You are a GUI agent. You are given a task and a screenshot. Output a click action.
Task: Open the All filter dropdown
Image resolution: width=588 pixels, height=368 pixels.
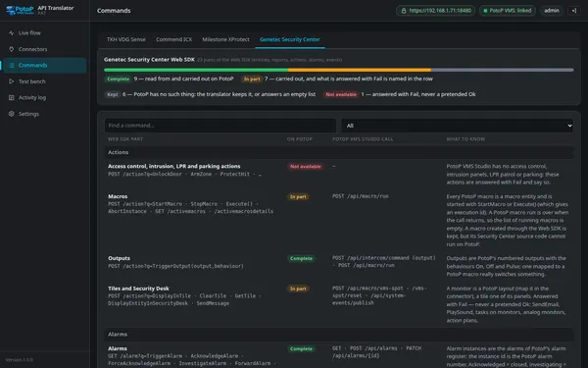coord(457,126)
